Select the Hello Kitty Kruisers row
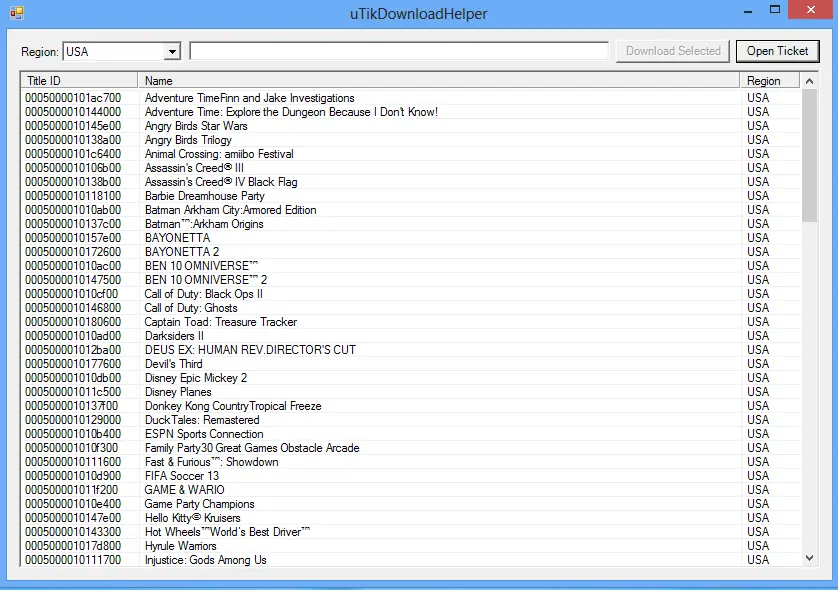The height and width of the screenshot is (590, 838). pyautogui.click(x=410, y=518)
